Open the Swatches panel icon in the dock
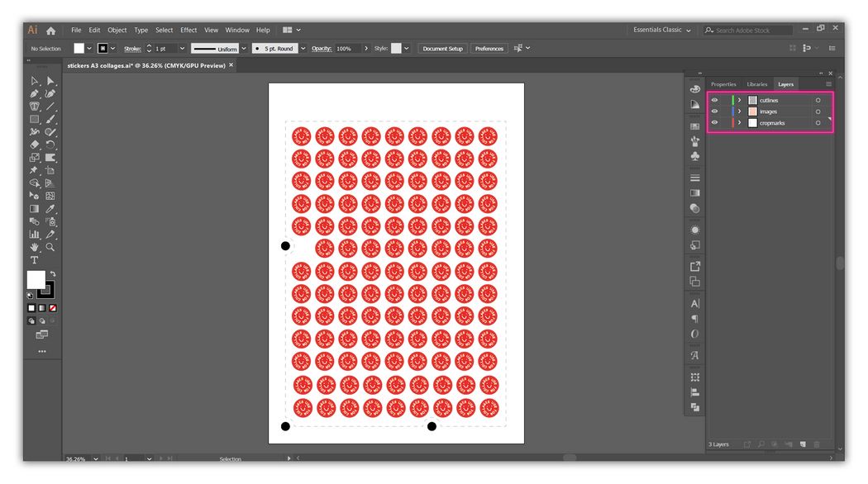 tap(694, 126)
